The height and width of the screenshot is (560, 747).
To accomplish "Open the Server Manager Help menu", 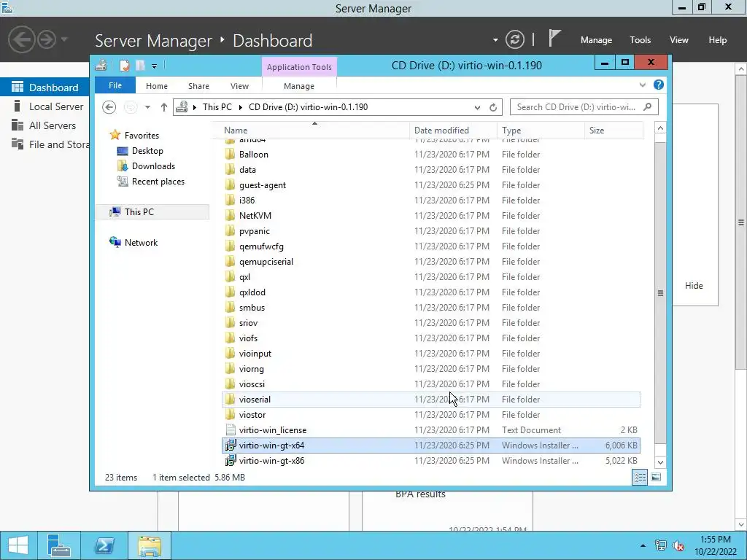I will (718, 40).
